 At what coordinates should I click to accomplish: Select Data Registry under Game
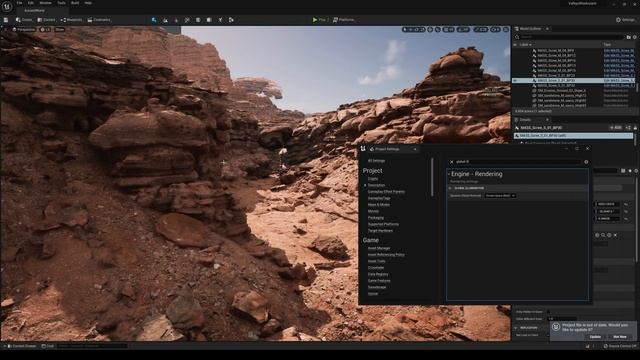pyautogui.click(x=378, y=274)
